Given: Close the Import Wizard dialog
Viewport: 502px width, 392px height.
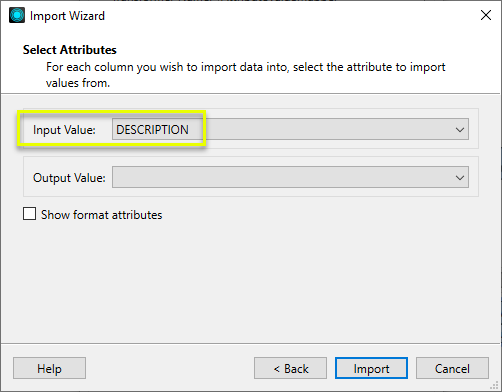Looking at the screenshot, I should (x=486, y=15).
